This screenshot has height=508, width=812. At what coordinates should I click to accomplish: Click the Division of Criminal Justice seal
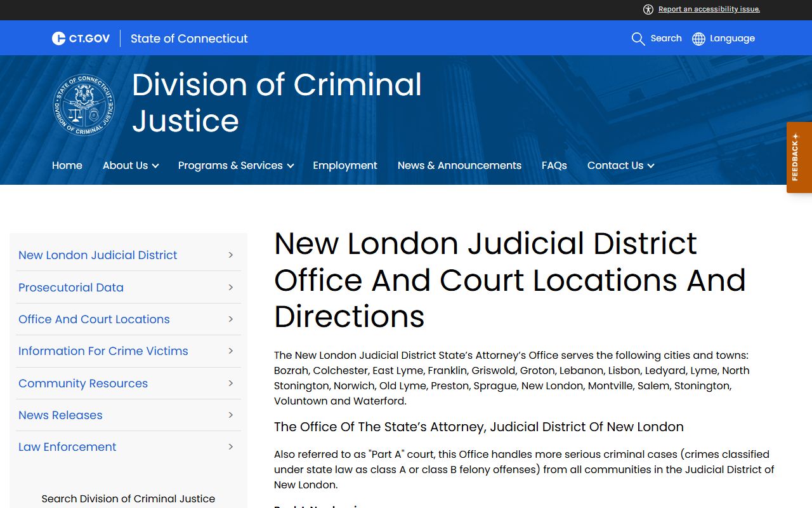tap(84, 105)
